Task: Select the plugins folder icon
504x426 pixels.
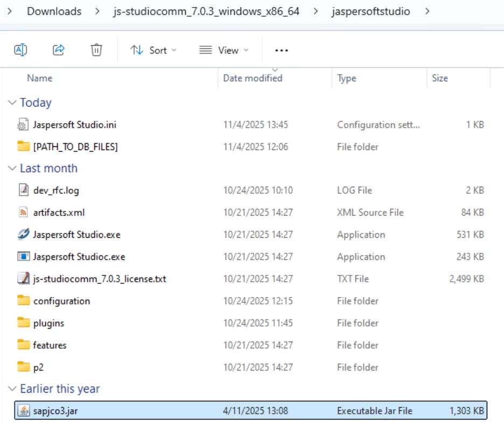Action: pos(23,323)
